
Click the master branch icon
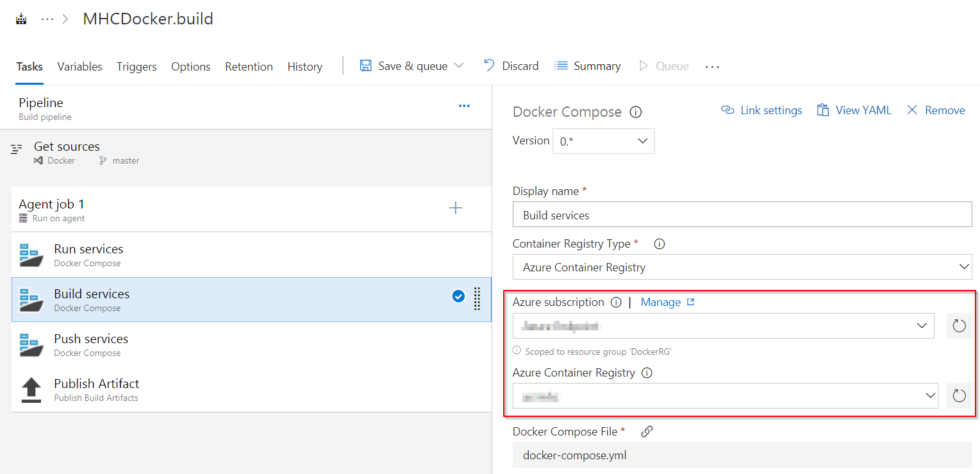(x=103, y=160)
